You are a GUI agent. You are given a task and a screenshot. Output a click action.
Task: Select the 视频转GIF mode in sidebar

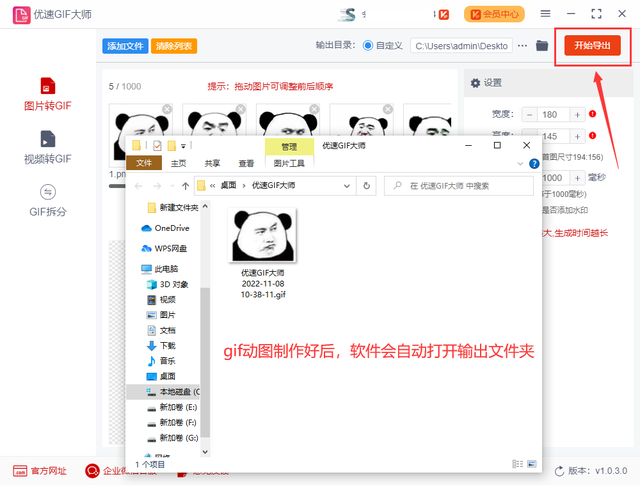(48, 147)
